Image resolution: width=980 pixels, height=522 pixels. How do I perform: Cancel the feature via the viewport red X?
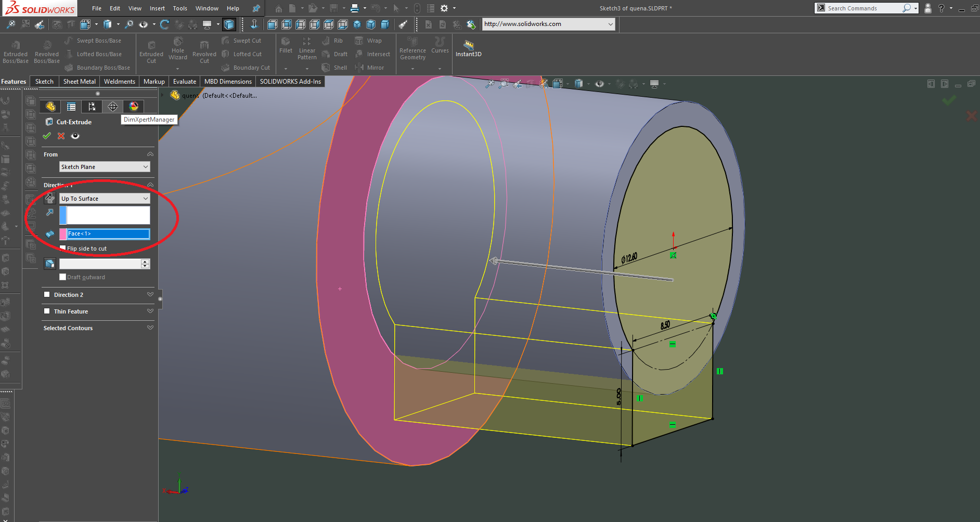coord(971,116)
